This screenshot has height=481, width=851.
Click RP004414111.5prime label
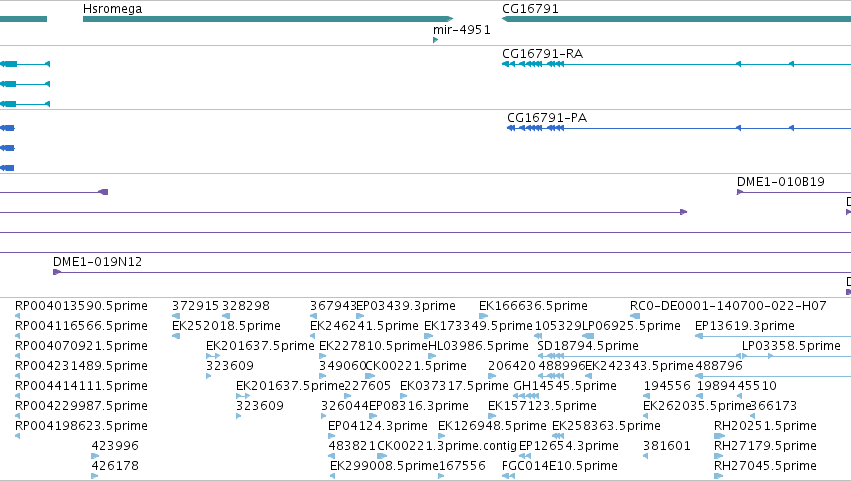(x=81, y=386)
